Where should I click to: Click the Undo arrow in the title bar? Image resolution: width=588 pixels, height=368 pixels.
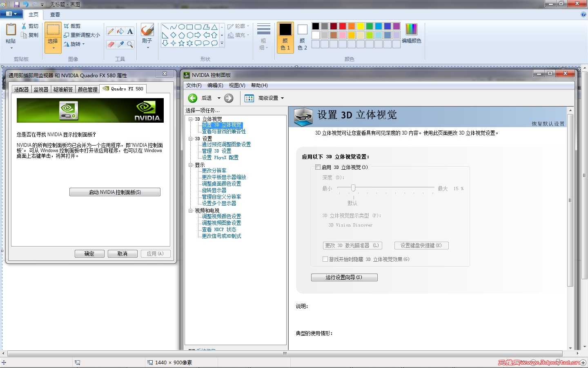coord(26,4)
